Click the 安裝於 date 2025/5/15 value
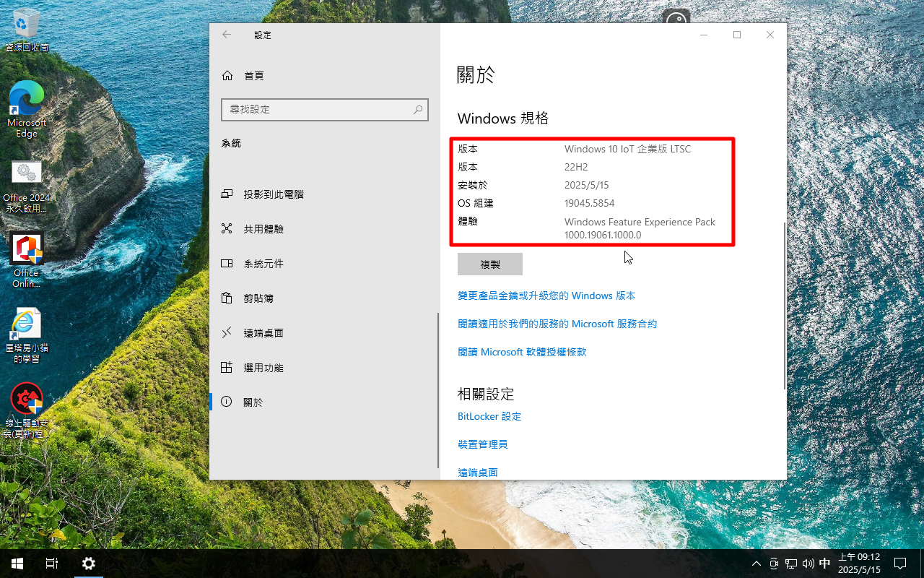The image size is (924, 578). pos(587,186)
